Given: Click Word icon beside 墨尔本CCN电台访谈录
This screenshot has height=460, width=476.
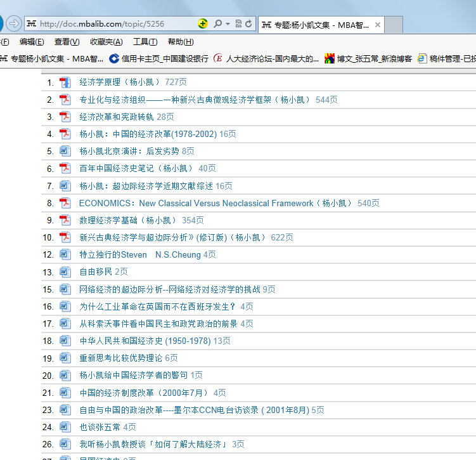Looking at the screenshot, I should (65, 410).
